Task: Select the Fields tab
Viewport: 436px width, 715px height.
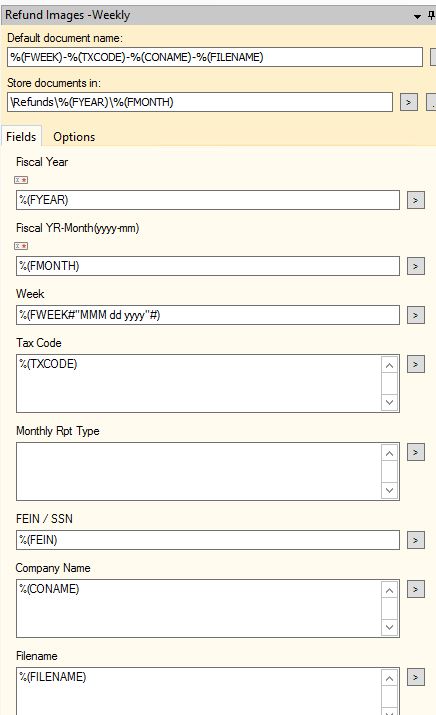Action: click(21, 136)
